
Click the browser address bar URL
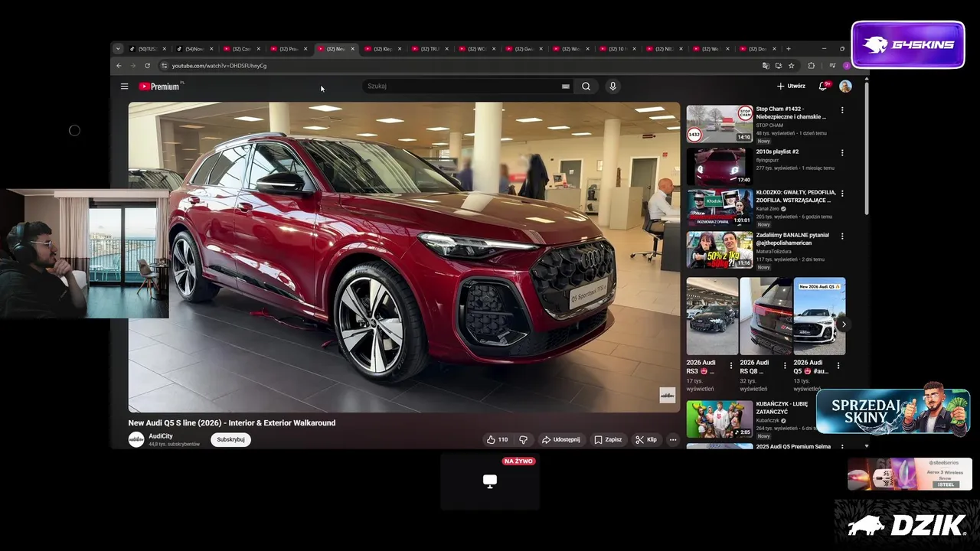click(219, 66)
